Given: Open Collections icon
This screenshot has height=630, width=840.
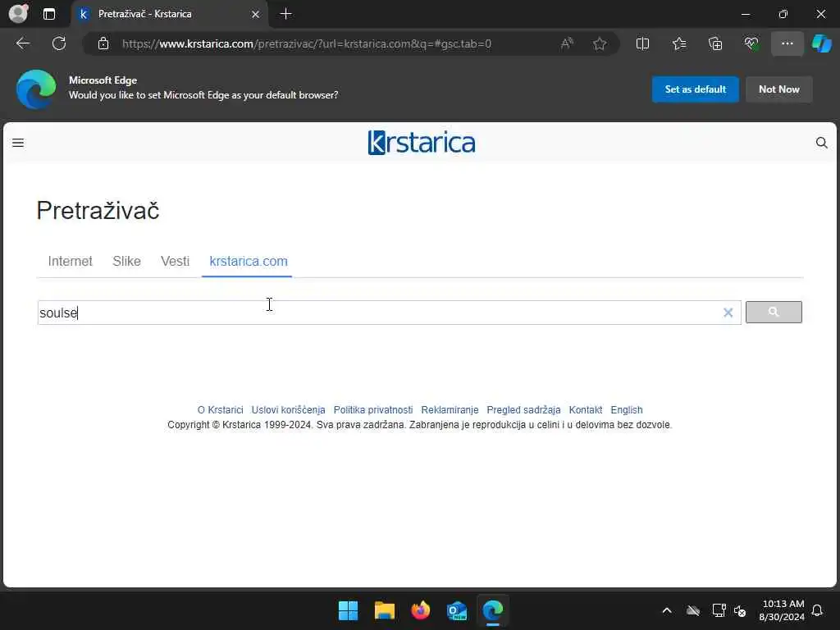Looking at the screenshot, I should [x=715, y=43].
